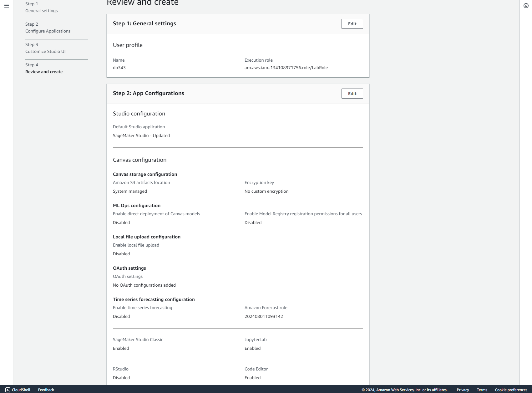Open Cookie preferences
532x393 pixels.
511,390
